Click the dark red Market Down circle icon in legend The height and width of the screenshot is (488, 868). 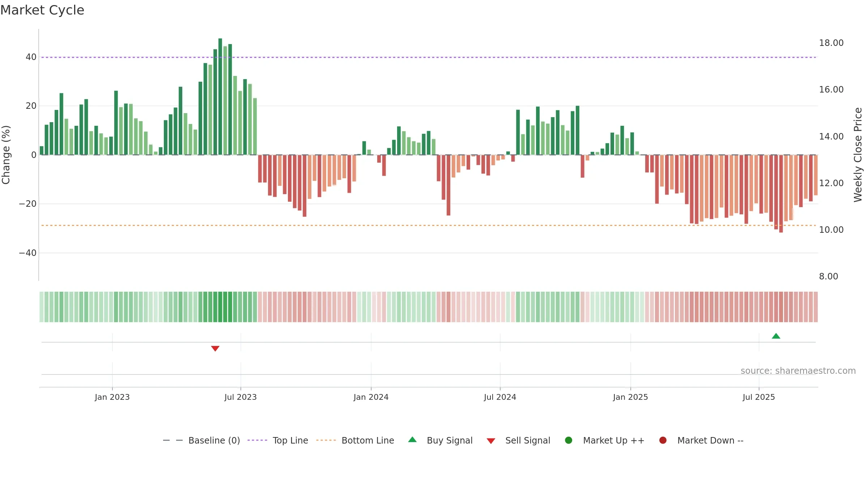pyautogui.click(x=663, y=440)
